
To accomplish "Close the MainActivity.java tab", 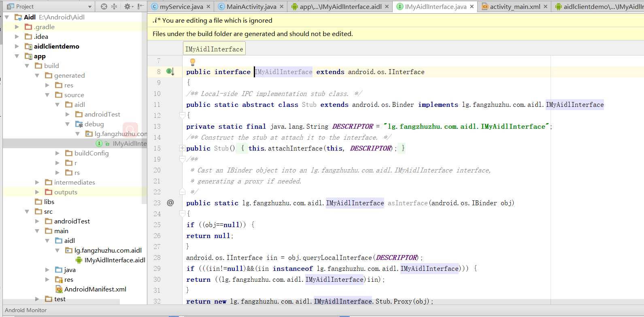I will [x=282, y=6].
